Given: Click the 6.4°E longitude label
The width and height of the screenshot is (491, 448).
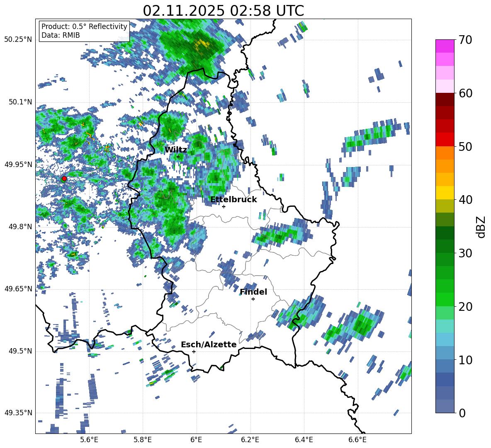Looking at the screenshot, I should tap(304, 440).
